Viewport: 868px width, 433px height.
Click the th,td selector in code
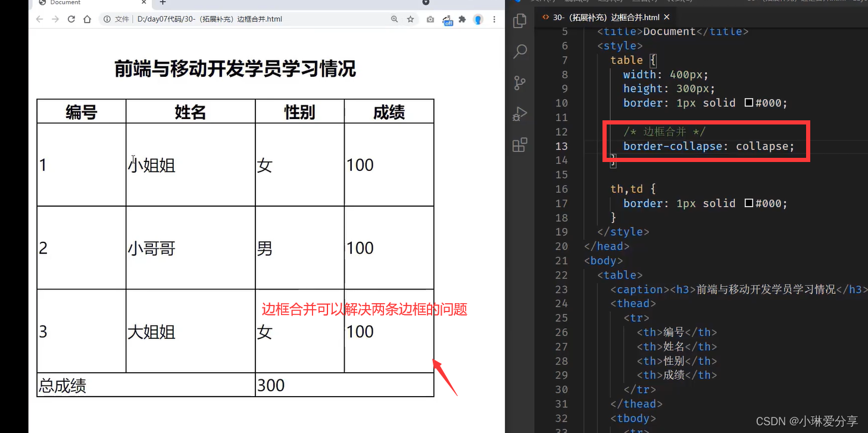tap(627, 189)
